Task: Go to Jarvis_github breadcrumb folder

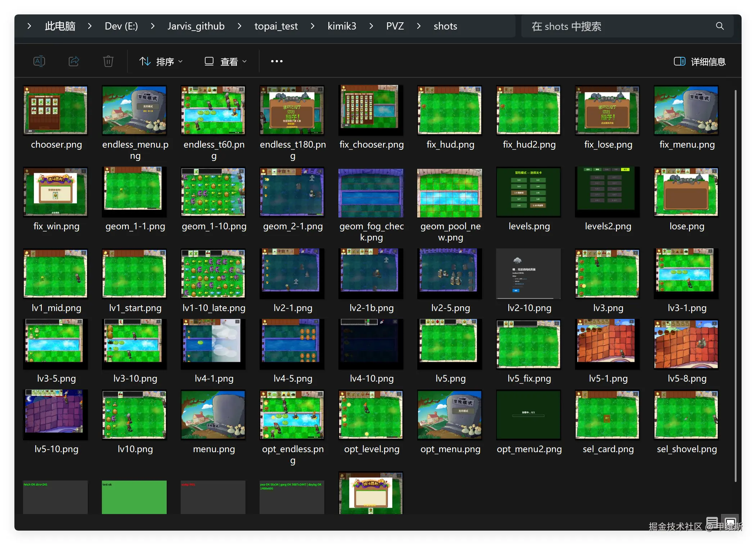Action: (196, 26)
